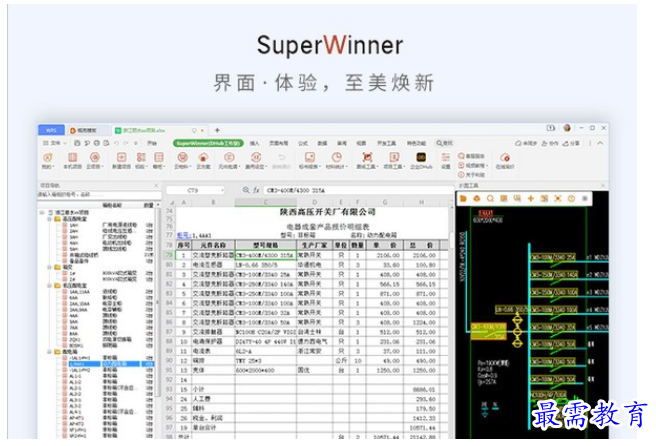Click cell 电流互感器 in row 80
656x446 pixels.
[x=213, y=264]
